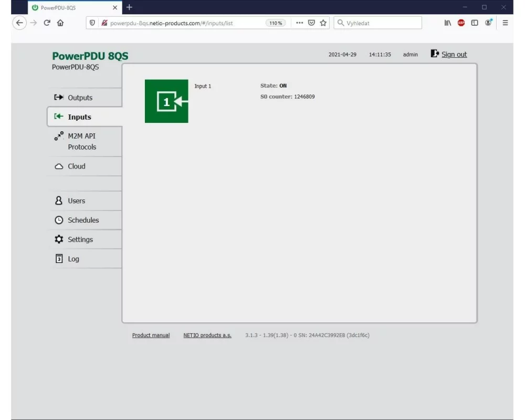This screenshot has width=525, height=420.
Task: Open the Outputs section in sidebar
Action: [80, 98]
